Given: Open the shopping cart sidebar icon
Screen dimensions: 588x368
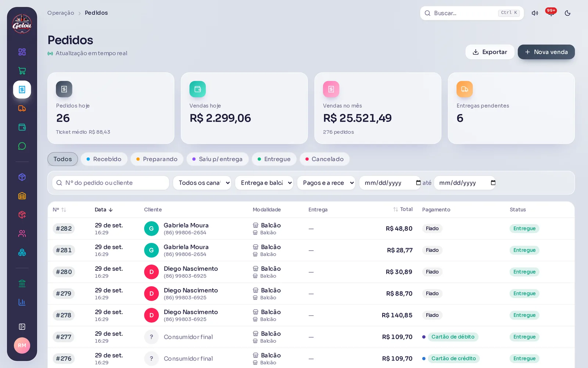Looking at the screenshot, I should pyautogui.click(x=22, y=71).
